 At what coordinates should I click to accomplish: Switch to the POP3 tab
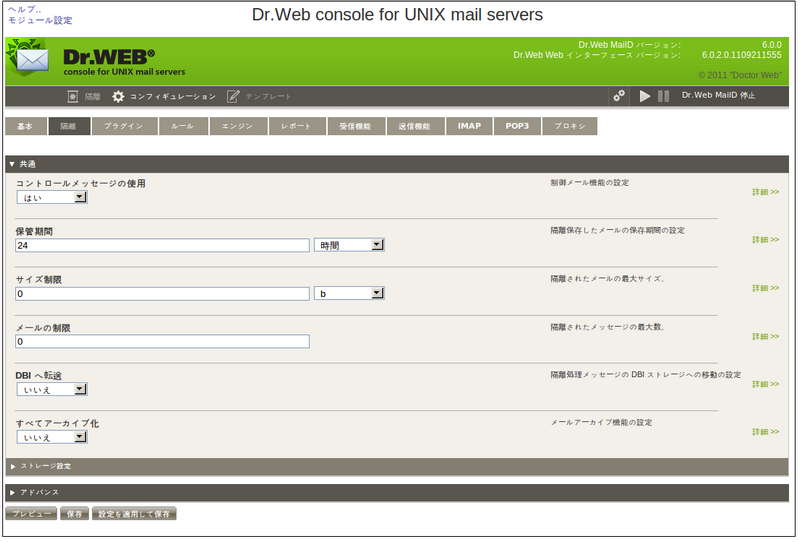(x=517, y=126)
